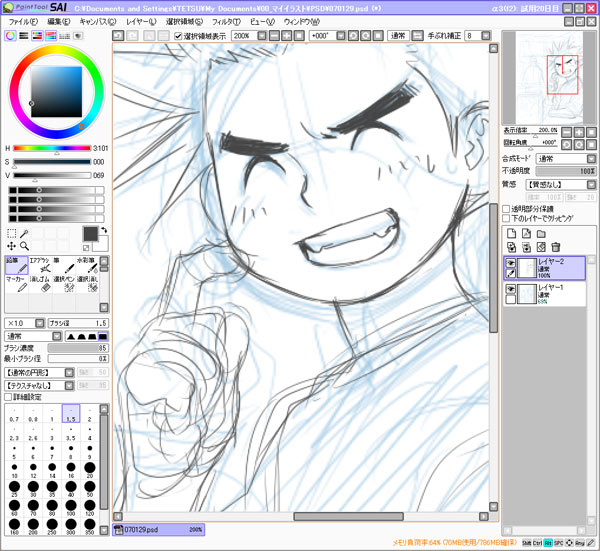Pick brush size 5 preset
Image resolution: width=600 pixels, height=551 pixels.
(x=14, y=452)
